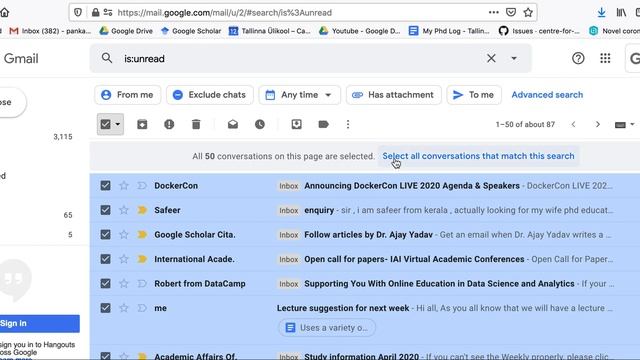Click the search magnifier icon
640x360 pixels.
[107, 58]
